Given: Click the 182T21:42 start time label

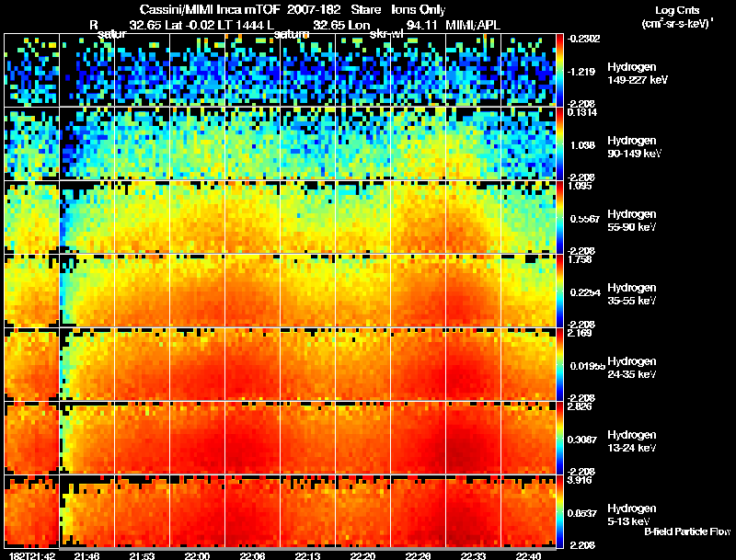Looking at the screenshot, I should (x=32, y=555).
